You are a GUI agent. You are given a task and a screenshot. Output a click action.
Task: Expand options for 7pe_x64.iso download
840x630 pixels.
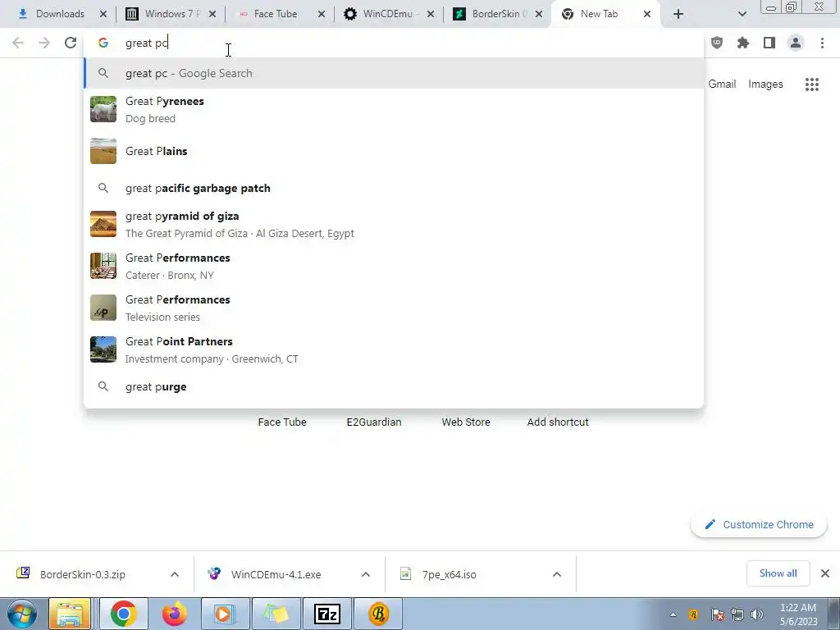[x=557, y=574]
